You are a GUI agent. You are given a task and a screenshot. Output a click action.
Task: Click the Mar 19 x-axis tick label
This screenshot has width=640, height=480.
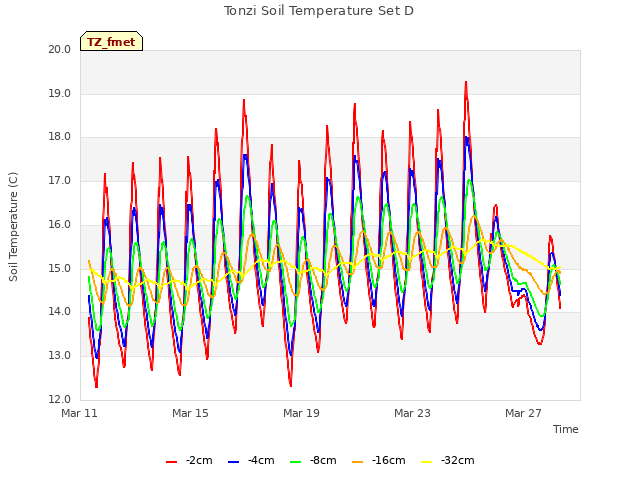coord(301,413)
